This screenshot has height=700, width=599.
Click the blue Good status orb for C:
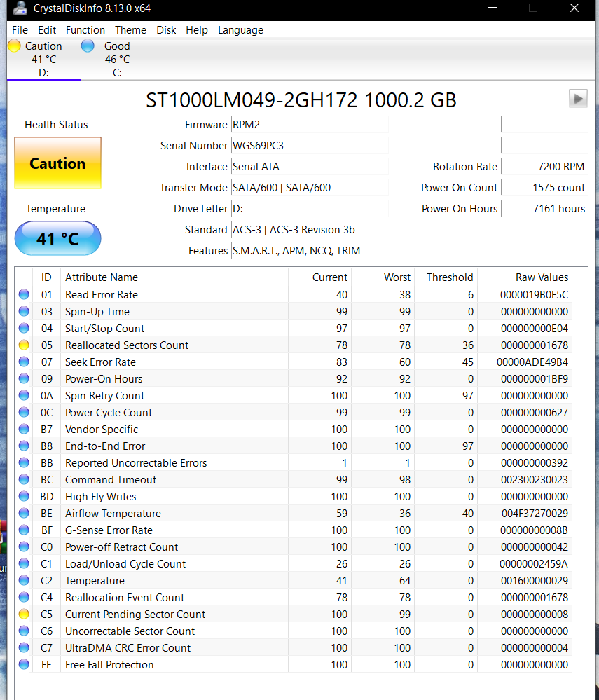88,46
